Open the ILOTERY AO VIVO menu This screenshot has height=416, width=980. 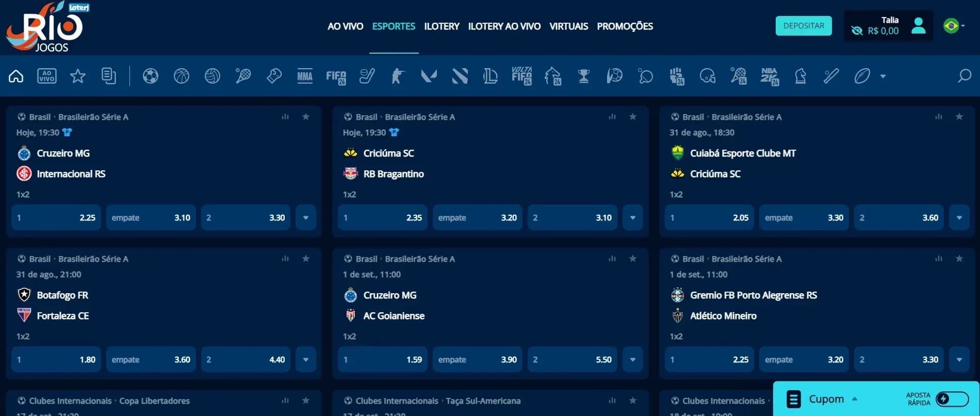pyautogui.click(x=504, y=26)
